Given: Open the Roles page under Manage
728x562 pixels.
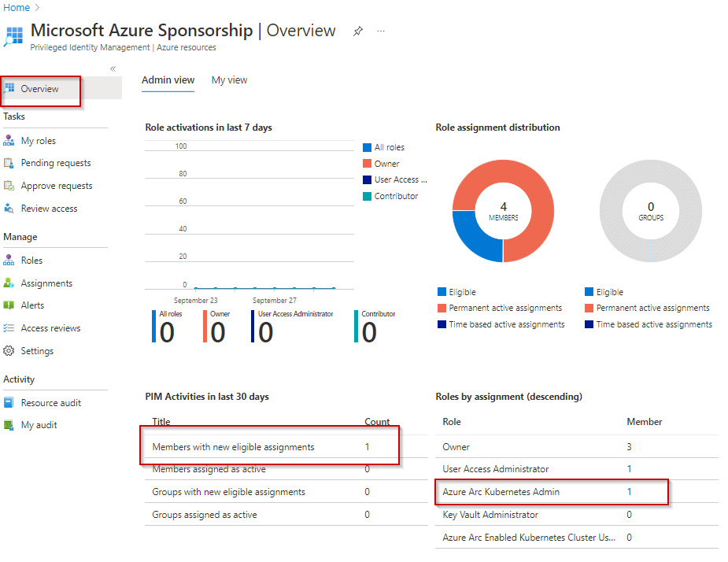Looking at the screenshot, I should point(31,260).
